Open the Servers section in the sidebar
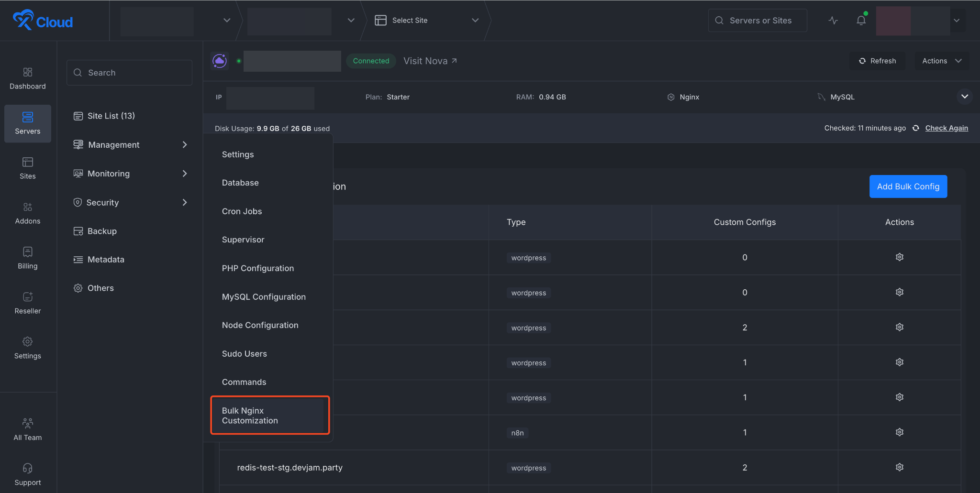Viewport: 980px width, 493px height. pyautogui.click(x=27, y=123)
